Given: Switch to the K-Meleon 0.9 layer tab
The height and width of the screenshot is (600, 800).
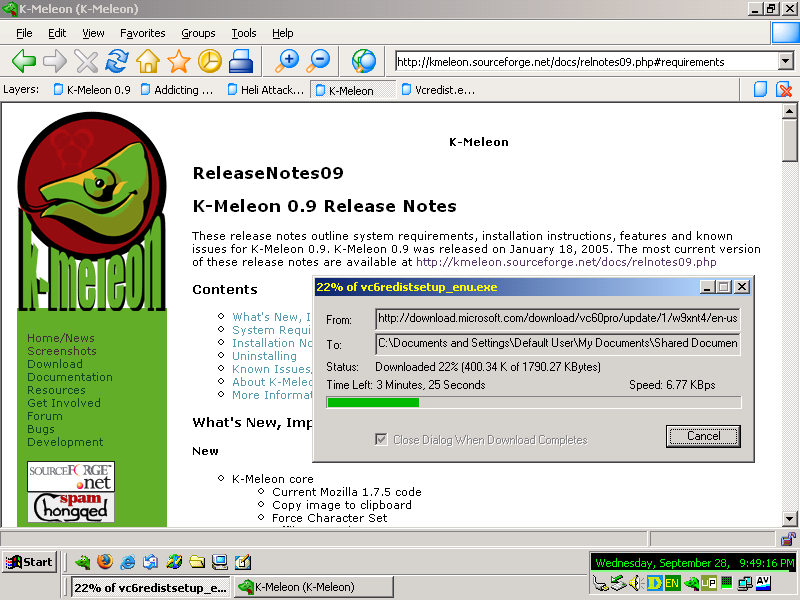Looking at the screenshot, I should point(92,90).
